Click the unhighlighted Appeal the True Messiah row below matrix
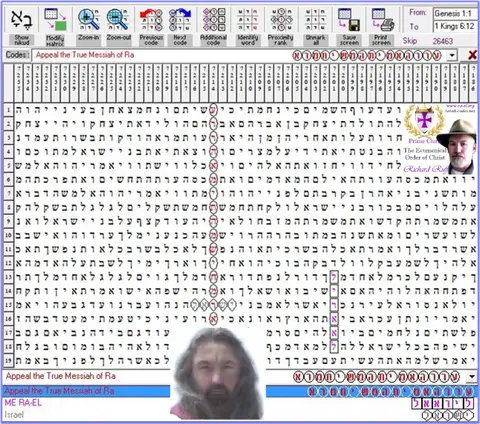The height and width of the screenshot is (424, 480). point(240,377)
